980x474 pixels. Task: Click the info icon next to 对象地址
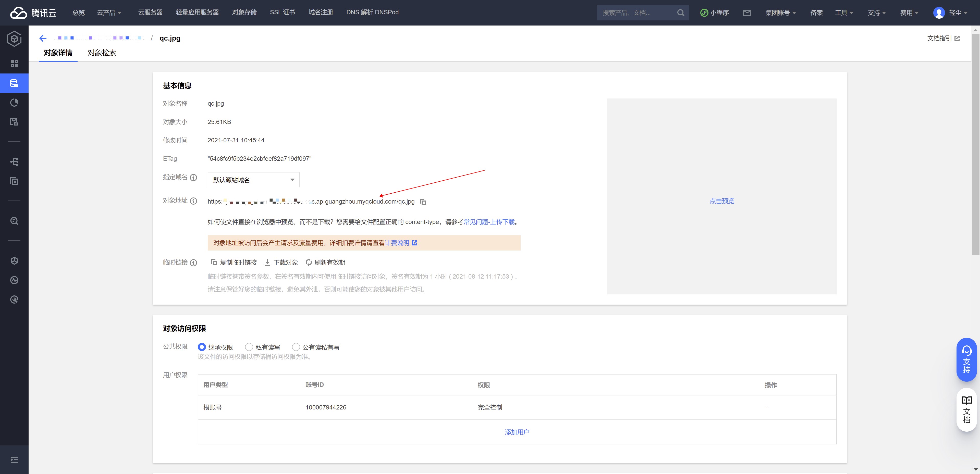[x=193, y=201]
